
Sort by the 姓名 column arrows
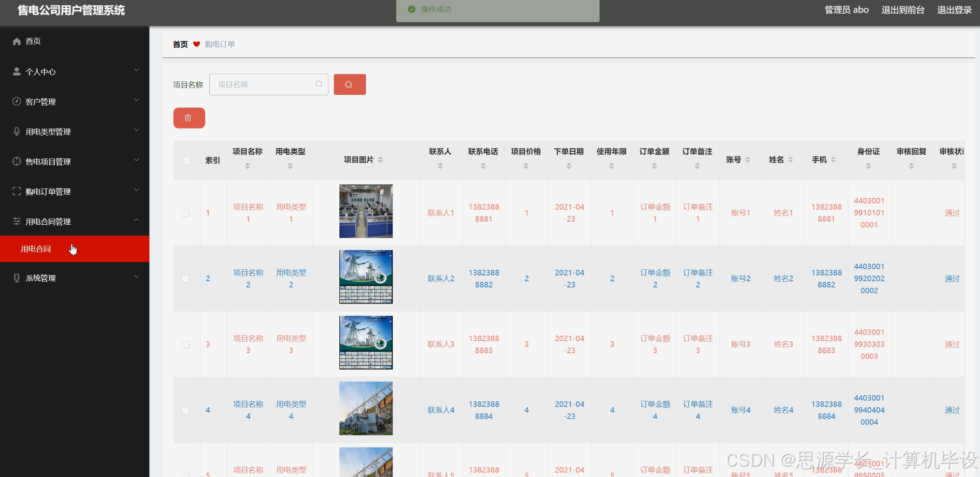790,160
